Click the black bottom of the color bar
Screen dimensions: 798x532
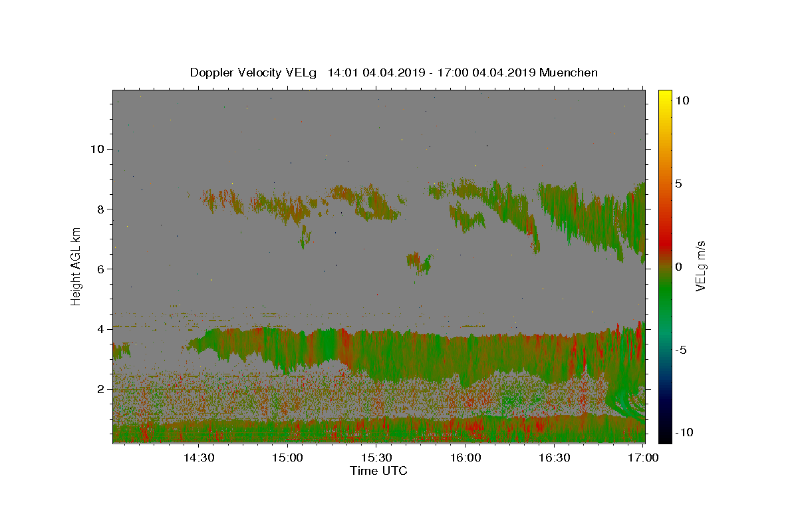click(664, 438)
